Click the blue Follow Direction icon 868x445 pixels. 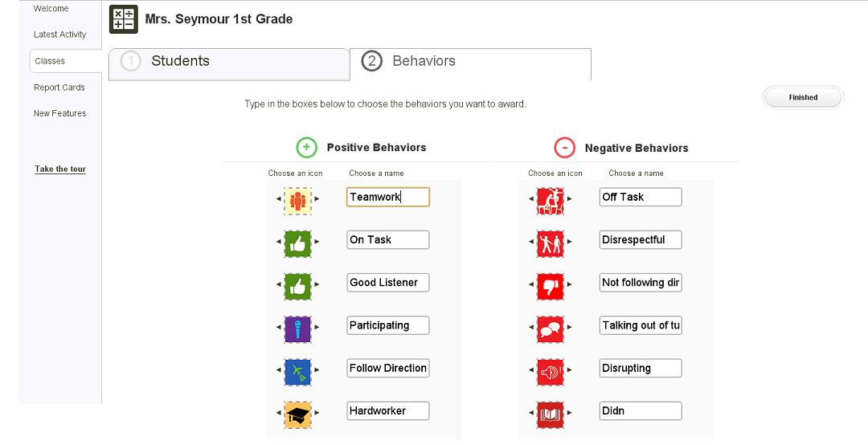click(297, 371)
